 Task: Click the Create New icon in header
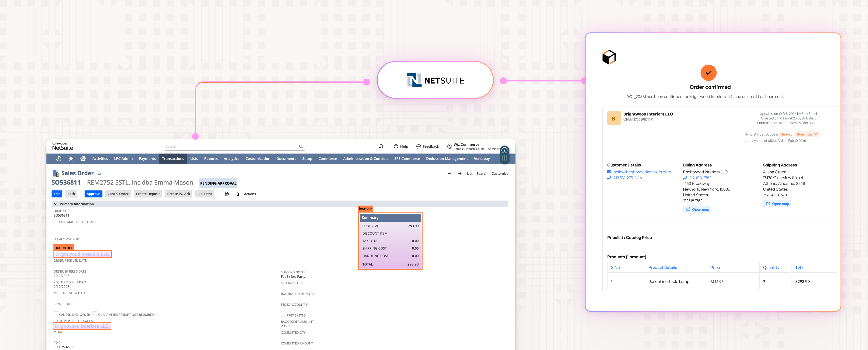click(x=381, y=147)
